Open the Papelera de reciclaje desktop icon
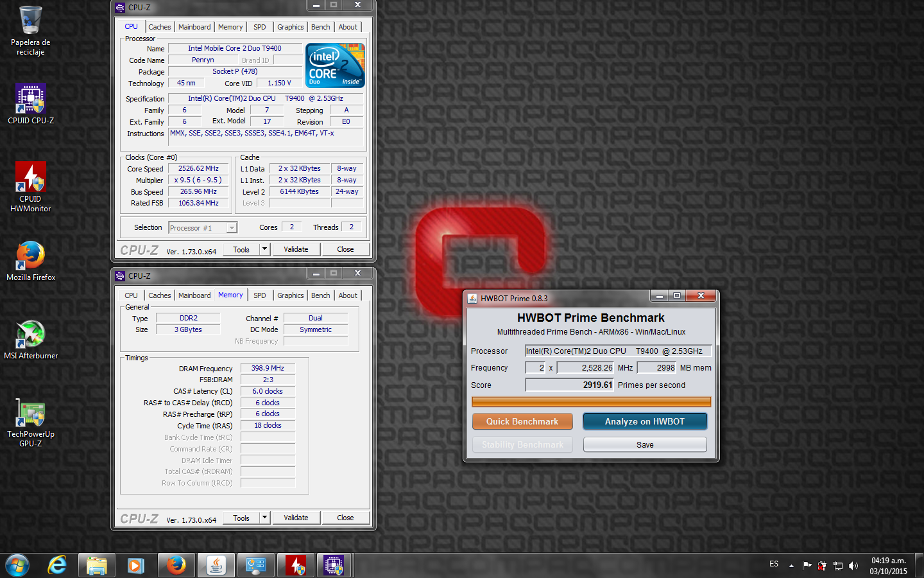 [x=30, y=30]
